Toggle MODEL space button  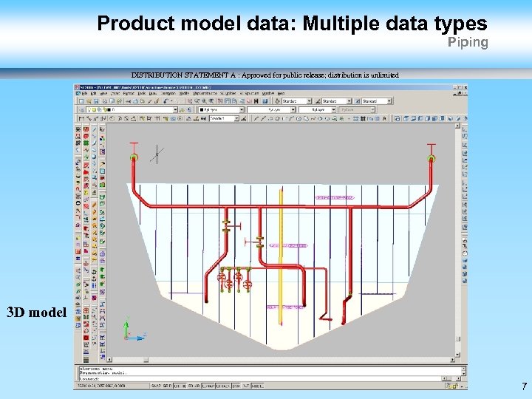click(257, 386)
